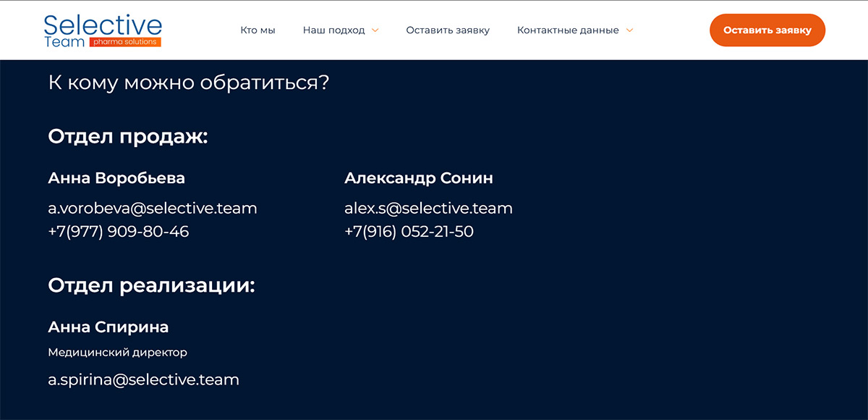Click the Selective Team logo
The width and height of the screenshot is (868, 420).
(102, 30)
